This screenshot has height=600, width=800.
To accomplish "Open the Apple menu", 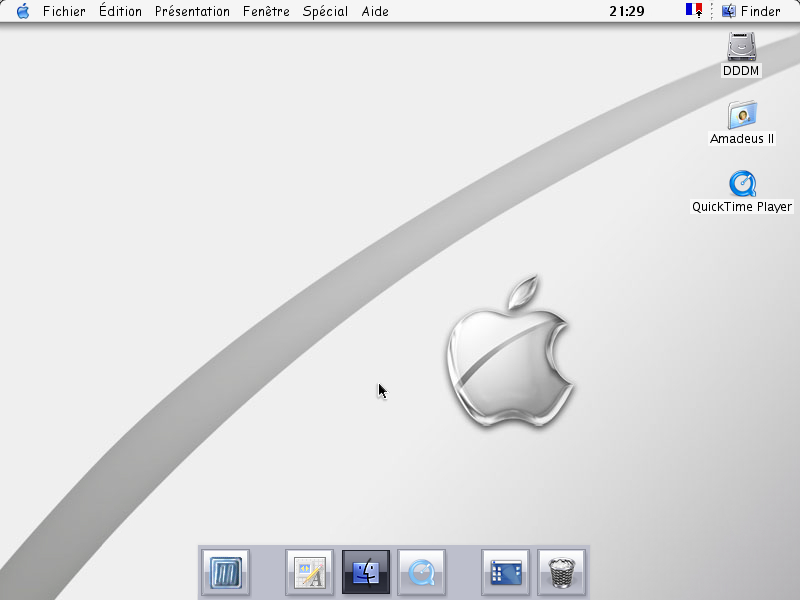I will coord(23,11).
